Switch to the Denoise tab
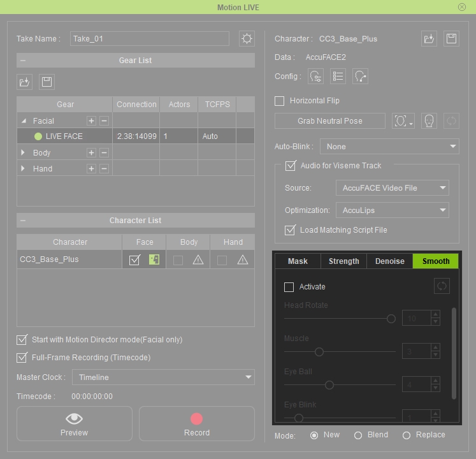 tap(390, 261)
